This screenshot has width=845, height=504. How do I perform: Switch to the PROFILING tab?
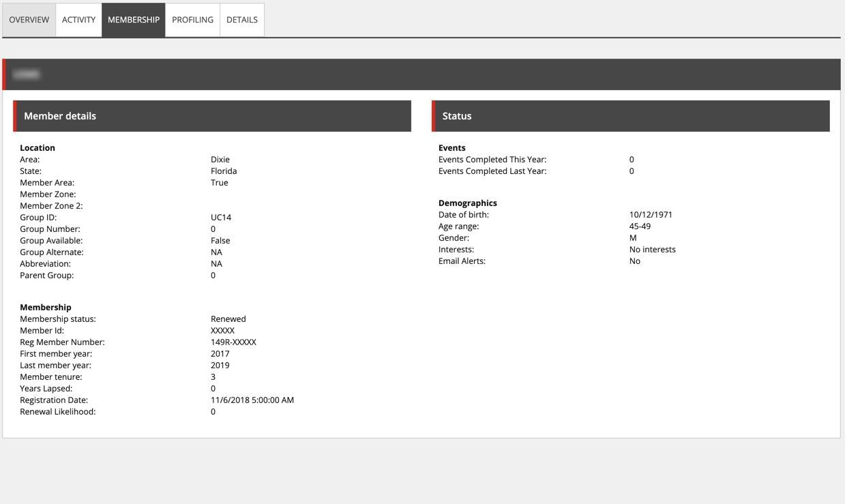pyautogui.click(x=192, y=19)
